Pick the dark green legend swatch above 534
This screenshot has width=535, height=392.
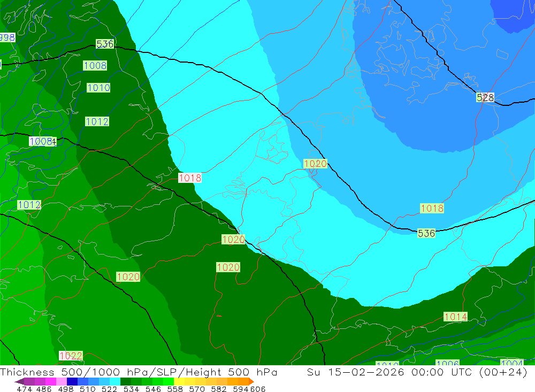126,381
